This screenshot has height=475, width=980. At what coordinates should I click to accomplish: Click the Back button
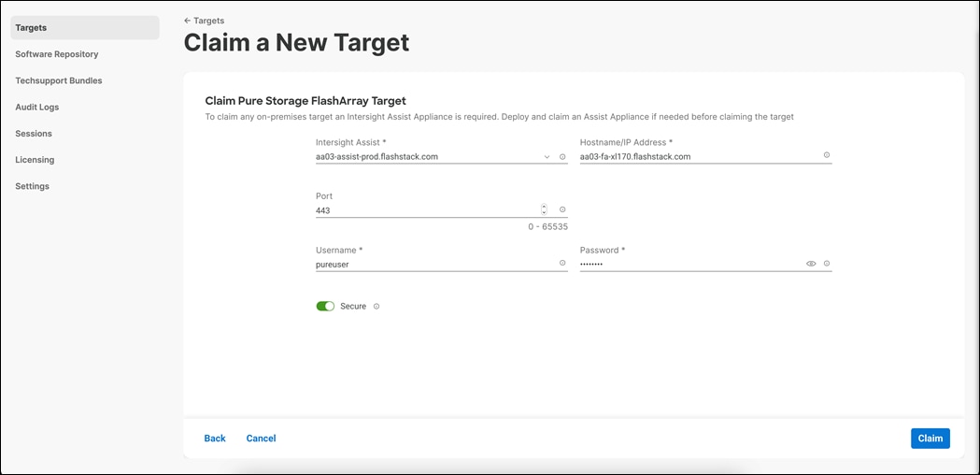coord(215,439)
